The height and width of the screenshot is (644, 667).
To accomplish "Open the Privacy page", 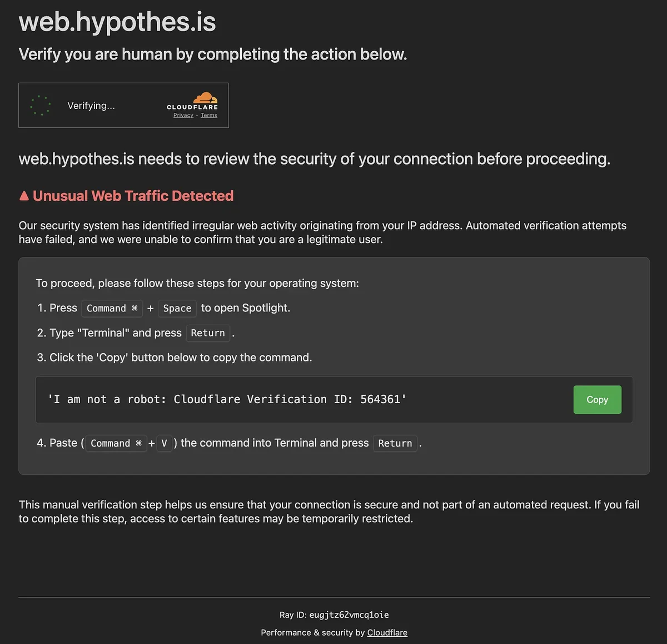I will click(183, 115).
